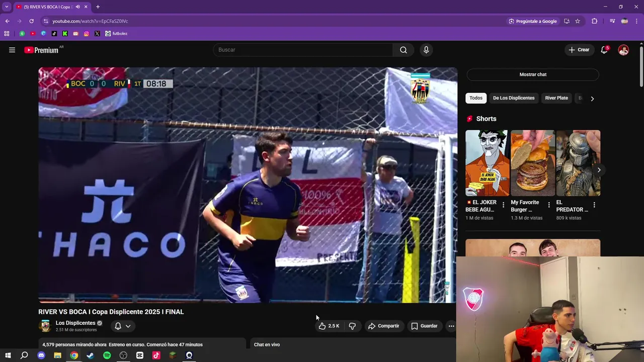Open Windows Start menu

click(8, 355)
